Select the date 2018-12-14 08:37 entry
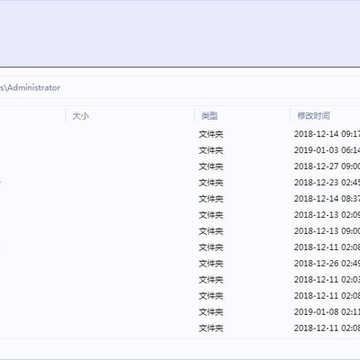360x360 pixels. click(327, 199)
